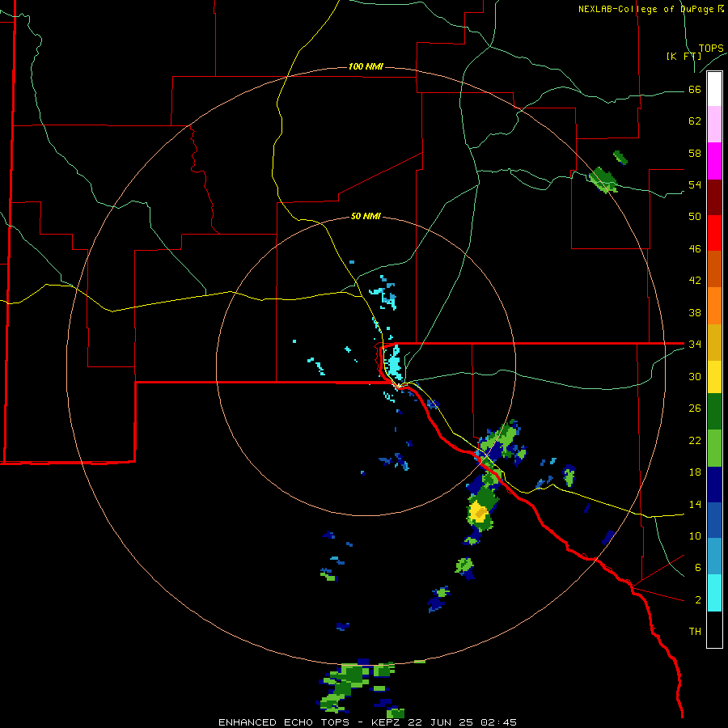The height and width of the screenshot is (728, 728).
Task: Click the 6 legend value
Action: click(698, 568)
